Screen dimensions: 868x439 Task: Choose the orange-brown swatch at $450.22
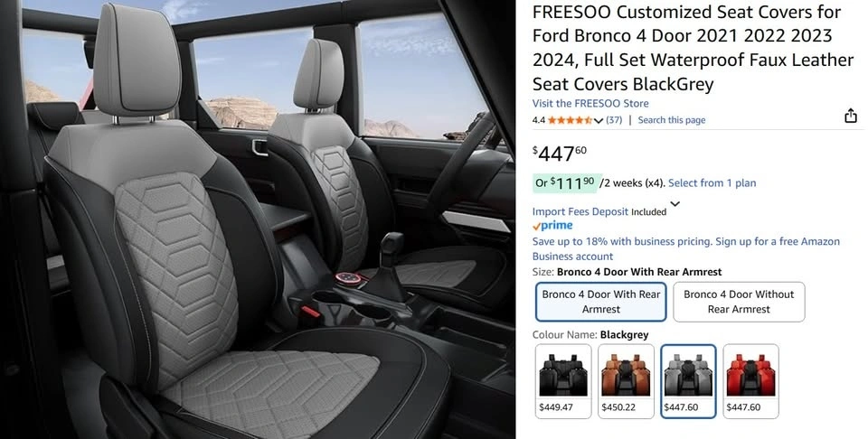(x=626, y=381)
